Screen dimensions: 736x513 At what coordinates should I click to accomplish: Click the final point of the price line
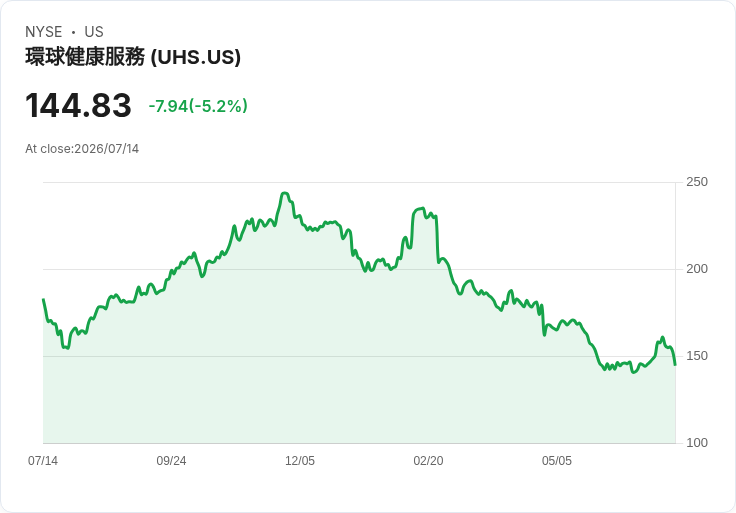tap(675, 365)
